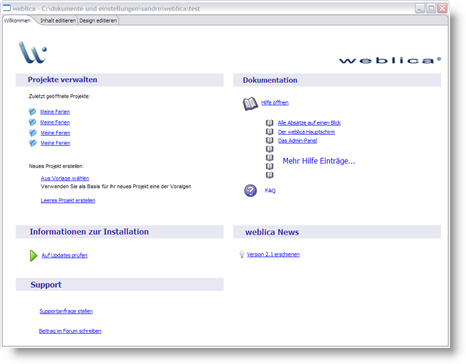This screenshot has height=364, width=466.
Task: Click the large book icon beside Hilfe öffnen
Action: coord(250,104)
